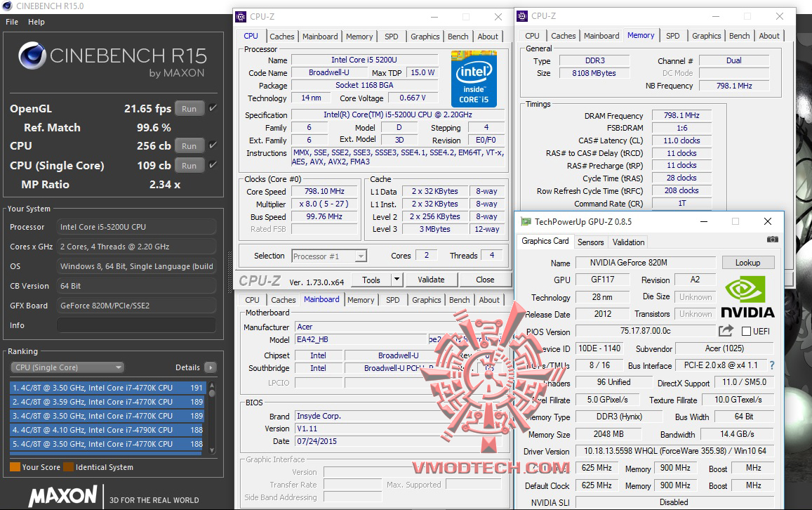
Task: Click the Core Speed value 798.10 MHz
Action: (x=324, y=191)
